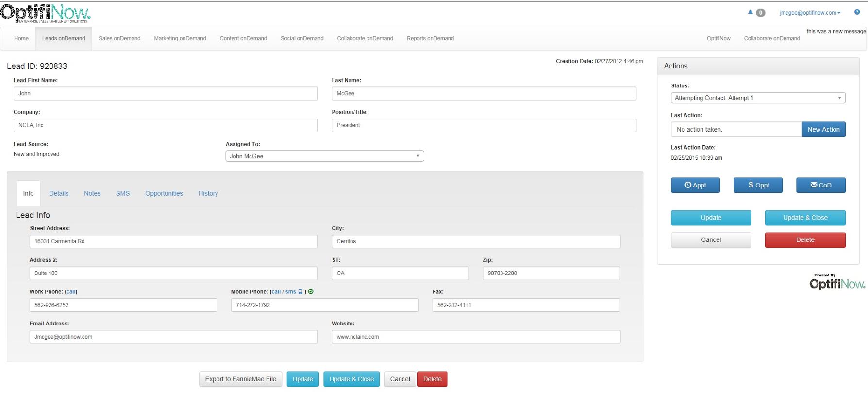Switch to the Info tab
This screenshot has height=409, width=868.
point(28,193)
